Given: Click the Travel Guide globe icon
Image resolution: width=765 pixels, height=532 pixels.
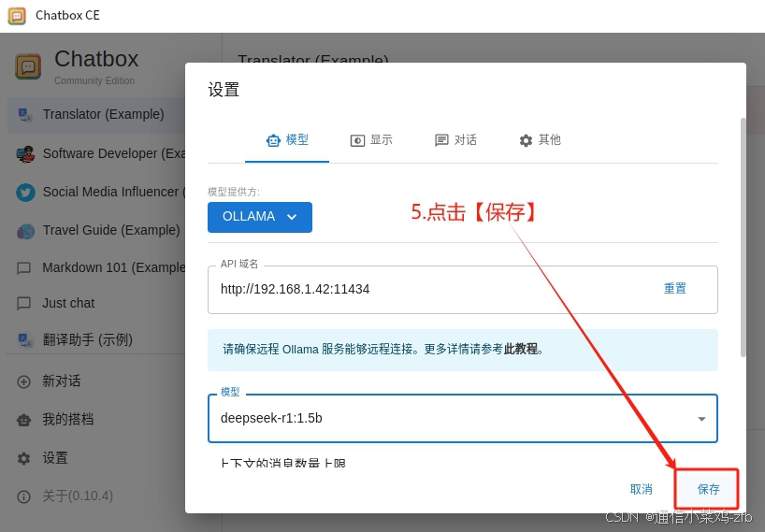Looking at the screenshot, I should (x=25, y=231).
